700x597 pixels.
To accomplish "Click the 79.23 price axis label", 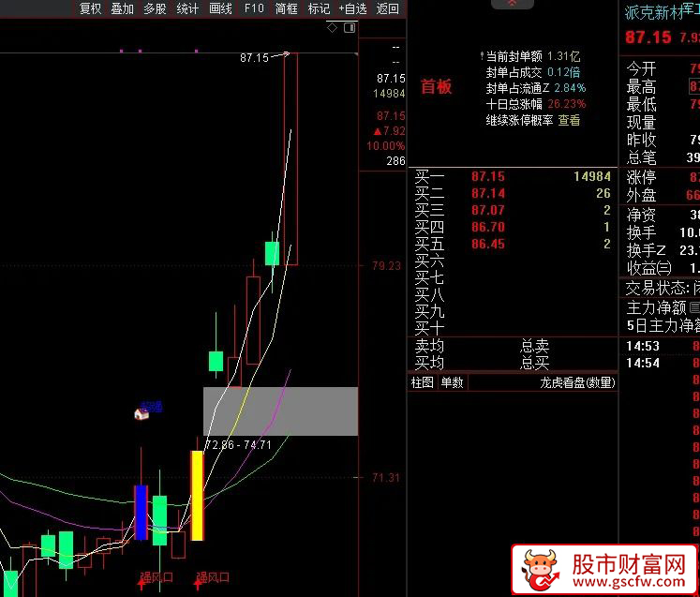I will point(387,265).
